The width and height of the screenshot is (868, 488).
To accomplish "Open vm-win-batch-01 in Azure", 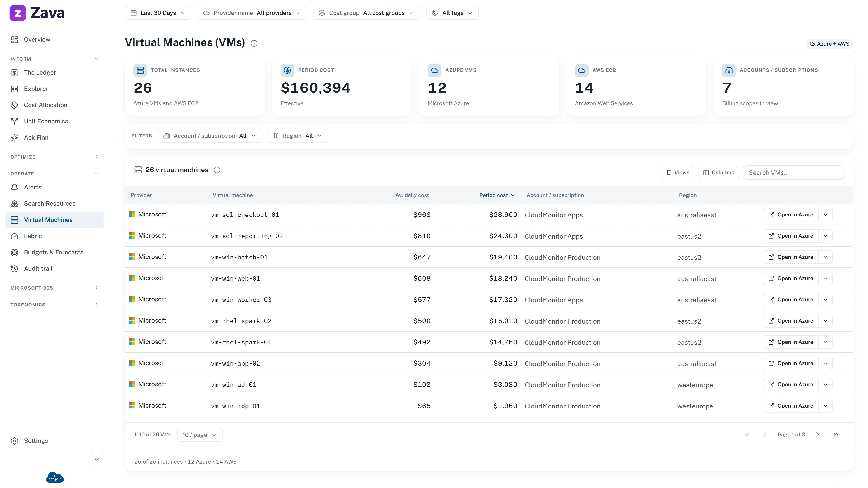I will pyautogui.click(x=790, y=257).
